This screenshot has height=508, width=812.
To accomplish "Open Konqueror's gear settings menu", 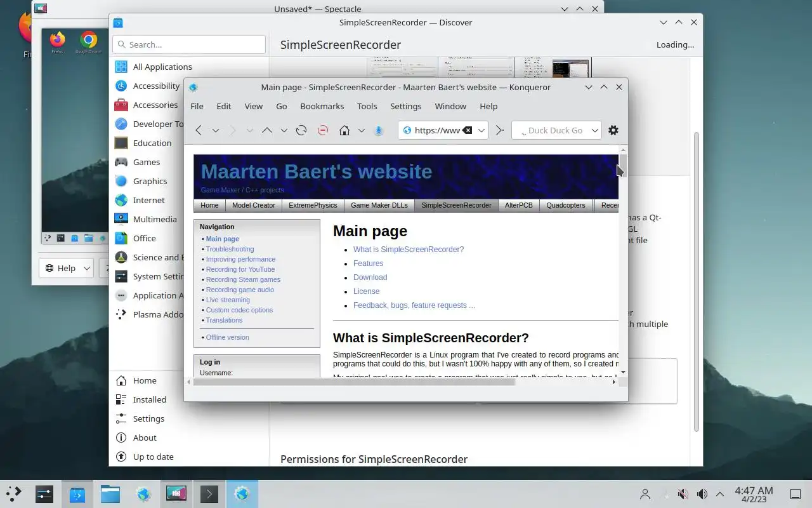I will pyautogui.click(x=613, y=130).
